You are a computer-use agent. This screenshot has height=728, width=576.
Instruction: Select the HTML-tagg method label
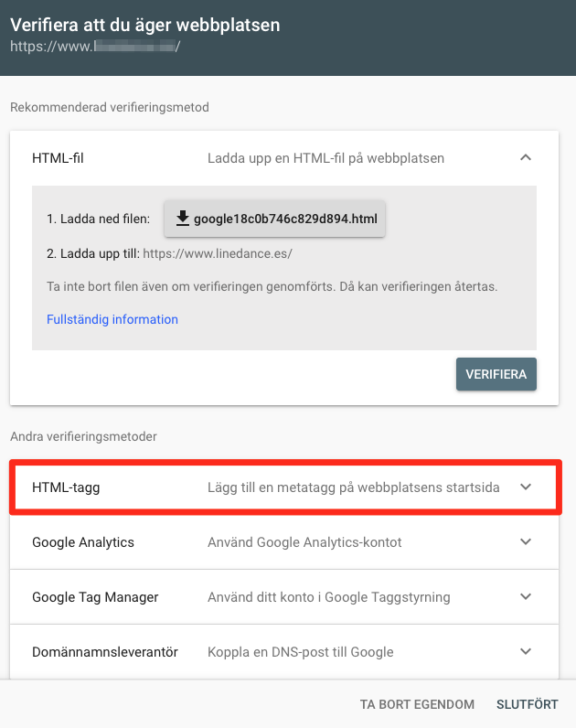coord(66,487)
